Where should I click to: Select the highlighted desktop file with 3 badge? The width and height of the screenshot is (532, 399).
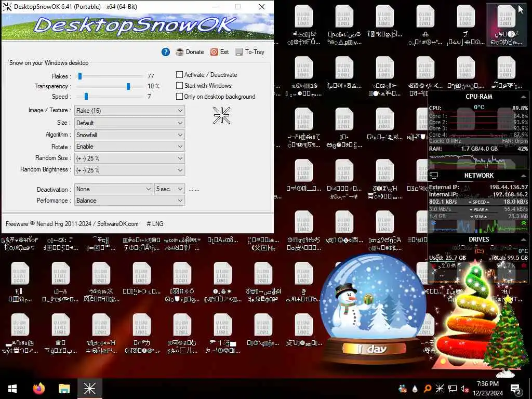tap(506, 25)
